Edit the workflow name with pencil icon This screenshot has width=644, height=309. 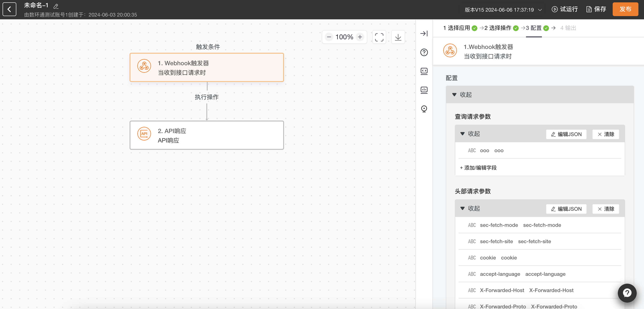click(x=56, y=6)
